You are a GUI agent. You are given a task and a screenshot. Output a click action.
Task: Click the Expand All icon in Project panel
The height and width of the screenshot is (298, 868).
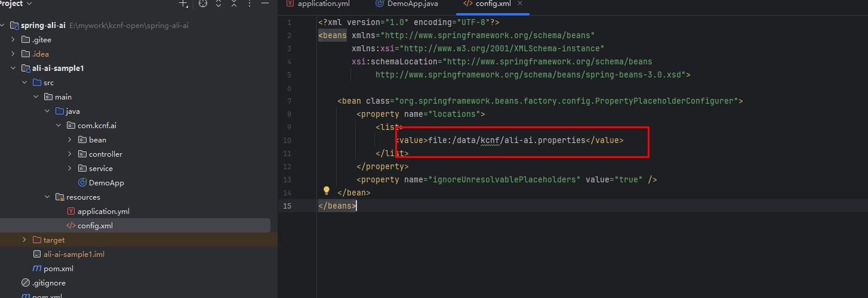pyautogui.click(x=218, y=4)
